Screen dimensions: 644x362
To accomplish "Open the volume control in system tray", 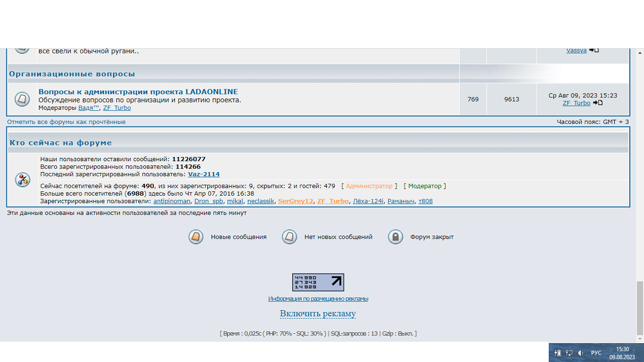I will point(580,353).
